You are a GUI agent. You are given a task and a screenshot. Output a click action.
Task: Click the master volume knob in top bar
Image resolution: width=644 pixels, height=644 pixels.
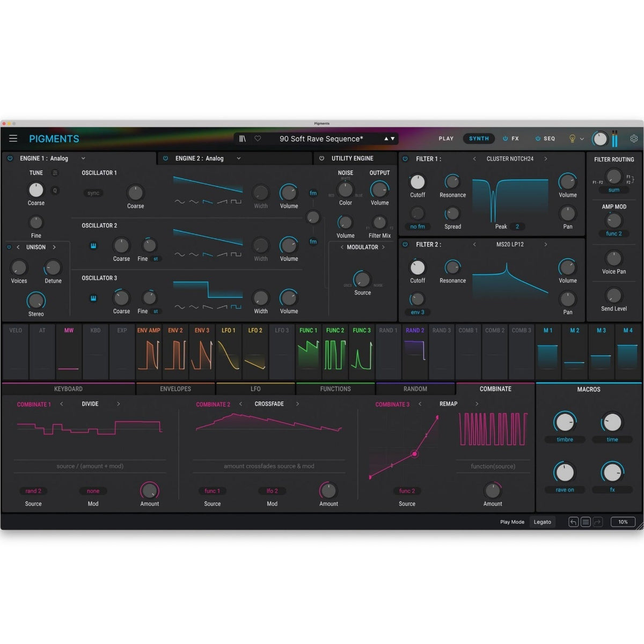[x=599, y=139]
